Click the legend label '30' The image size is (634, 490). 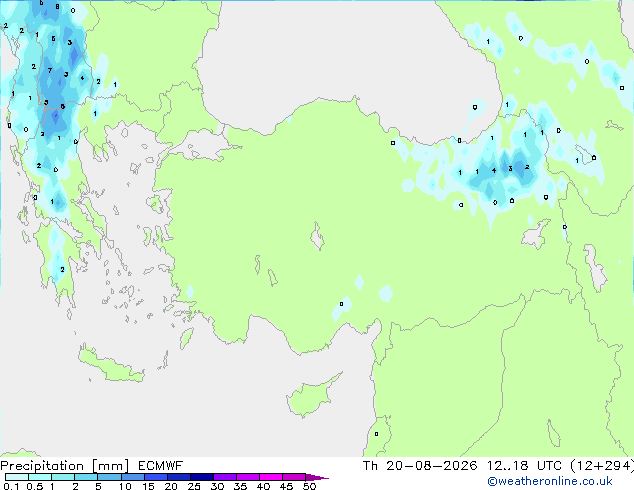[x=217, y=486]
